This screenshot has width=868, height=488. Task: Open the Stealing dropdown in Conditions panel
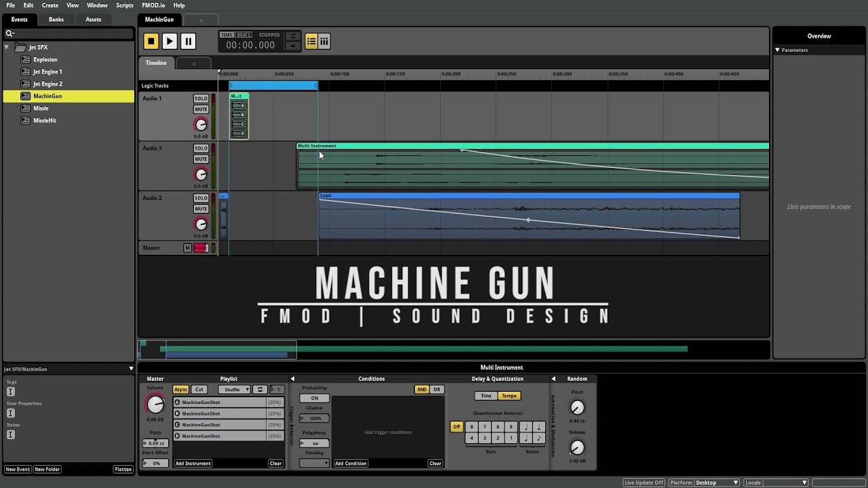point(313,463)
